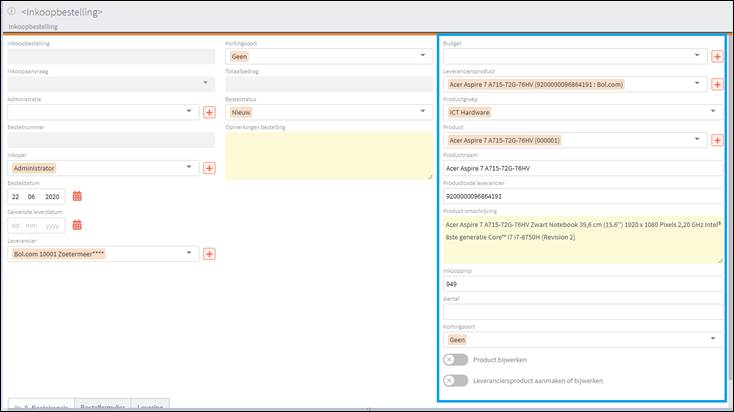The width and height of the screenshot is (734, 412).
Task: Open the Gewenste leverdatum calendar picker
Action: point(77,226)
